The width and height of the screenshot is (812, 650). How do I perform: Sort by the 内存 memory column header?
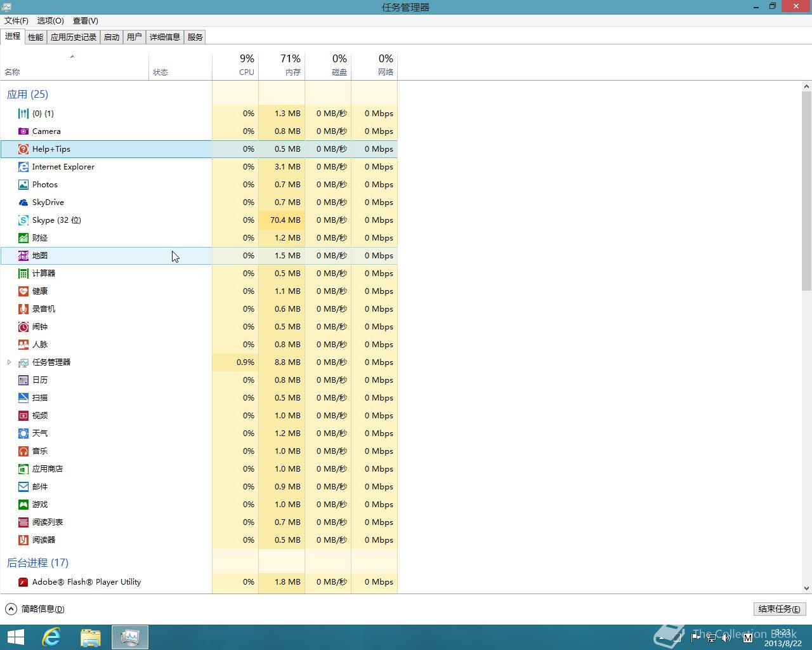282,66
